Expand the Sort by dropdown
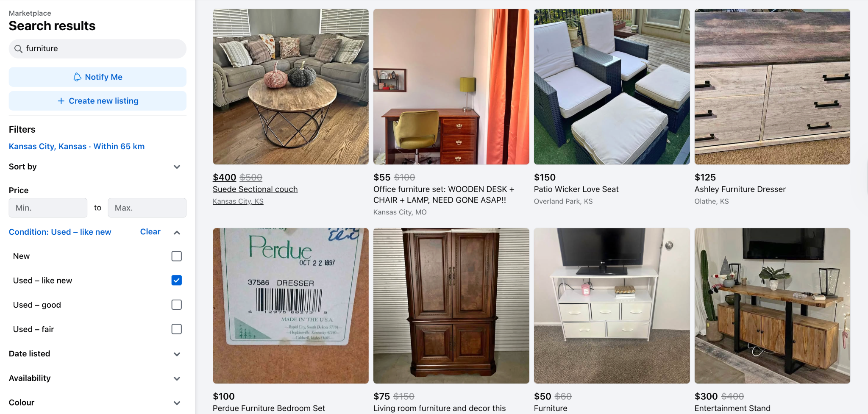 click(x=177, y=167)
